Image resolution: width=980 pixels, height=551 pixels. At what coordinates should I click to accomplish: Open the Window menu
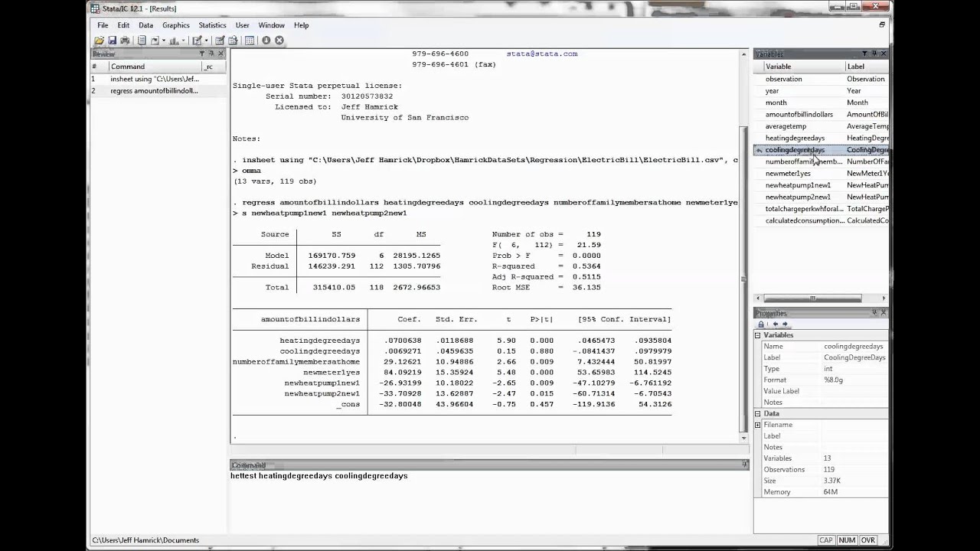[272, 25]
